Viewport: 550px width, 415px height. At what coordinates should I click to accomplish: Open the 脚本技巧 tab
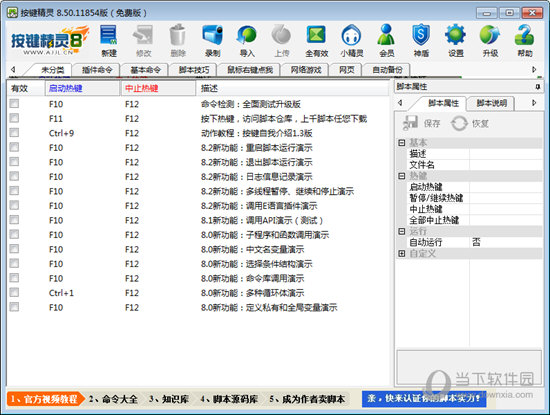pyautogui.click(x=194, y=70)
